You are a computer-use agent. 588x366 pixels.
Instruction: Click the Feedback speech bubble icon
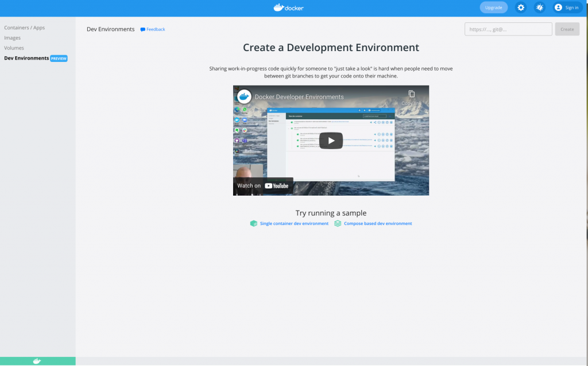(x=142, y=30)
